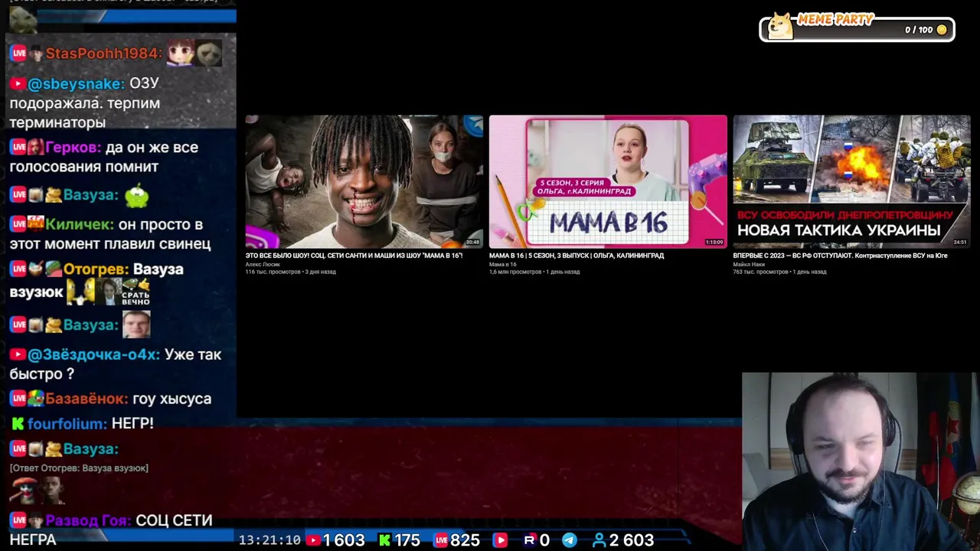Click the LIVE icon beside 825

pos(441,540)
